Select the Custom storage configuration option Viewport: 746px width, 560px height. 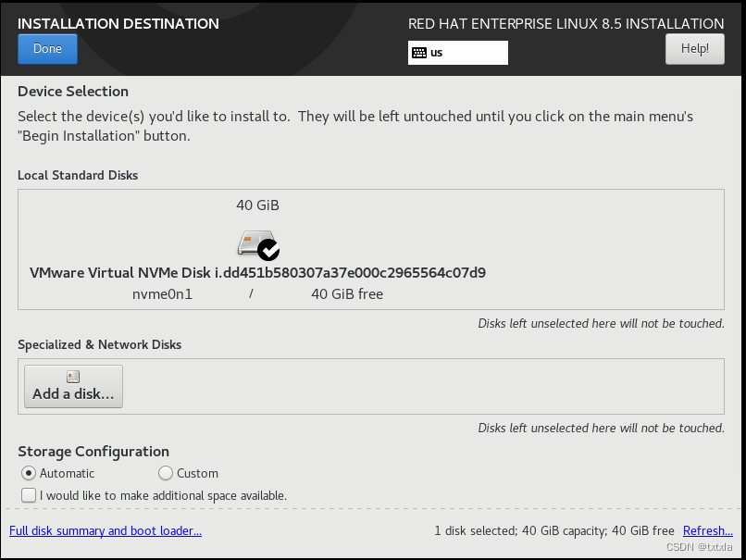pyautogui.click(x=189, y=473)
